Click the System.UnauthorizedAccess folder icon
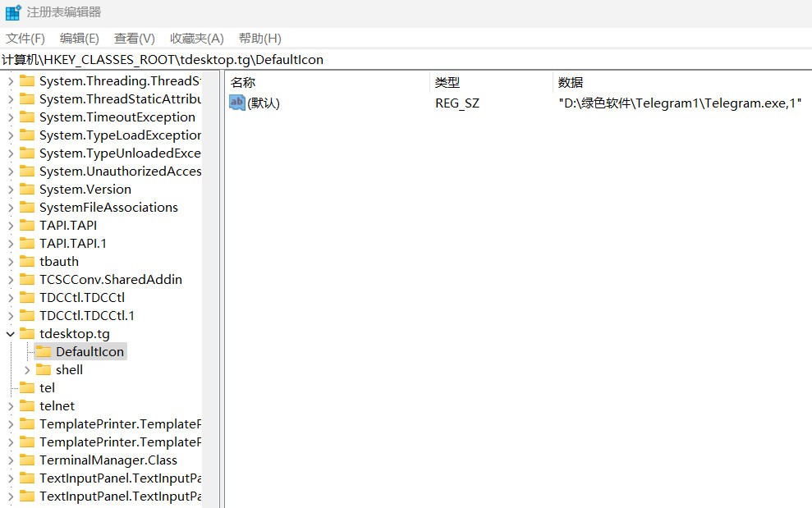 pyautogui.click(x=27, y=171)
